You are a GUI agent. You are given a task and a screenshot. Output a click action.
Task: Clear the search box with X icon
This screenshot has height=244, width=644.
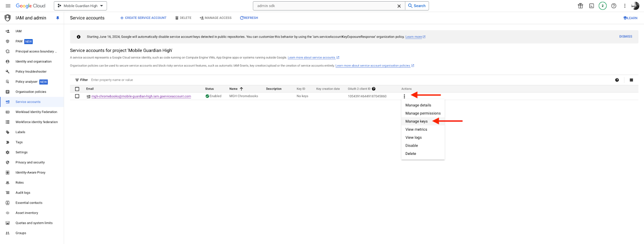point(399,6)
